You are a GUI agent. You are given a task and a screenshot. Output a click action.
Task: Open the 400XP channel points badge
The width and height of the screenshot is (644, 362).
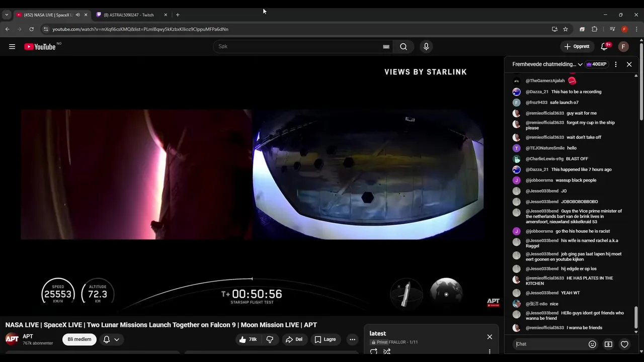[x=596, y=64]
